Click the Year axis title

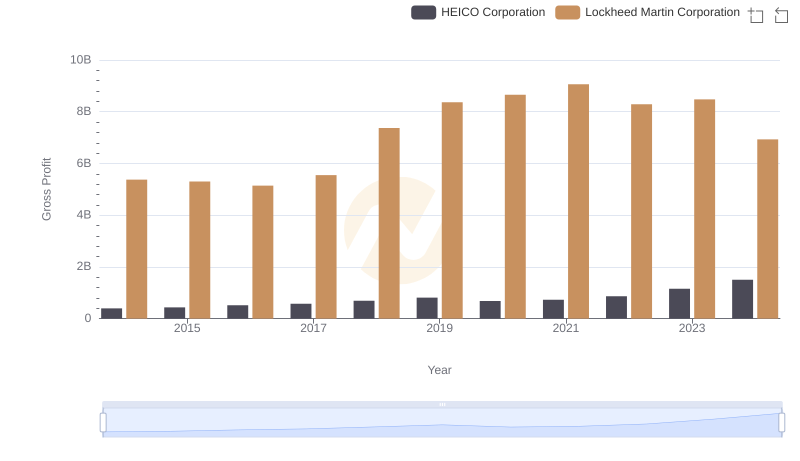coord(439,370)
